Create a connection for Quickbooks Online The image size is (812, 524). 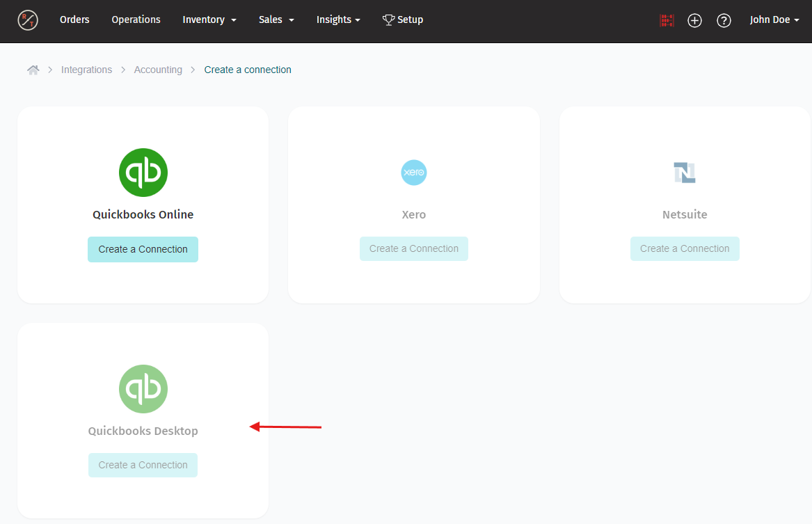pos(143,250)
